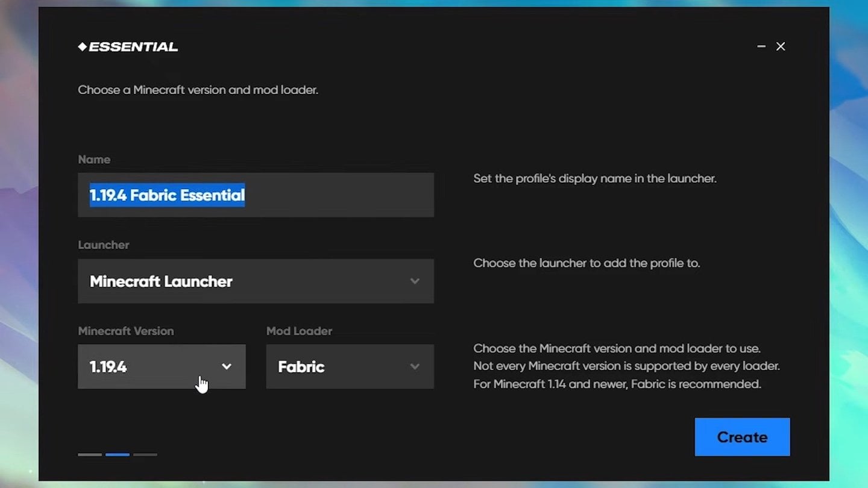Click the 'Choose a Minecraft version' heading text

coord(198,90)
